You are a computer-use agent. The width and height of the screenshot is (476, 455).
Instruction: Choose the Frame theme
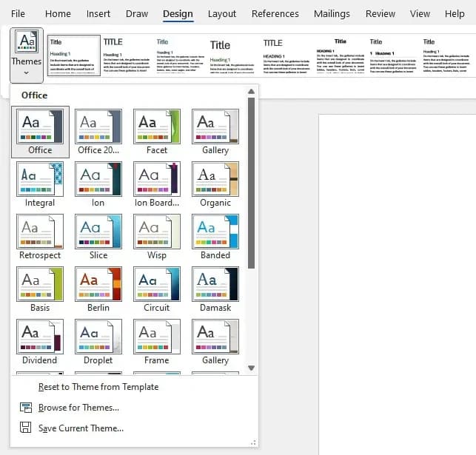coord(157,342)
